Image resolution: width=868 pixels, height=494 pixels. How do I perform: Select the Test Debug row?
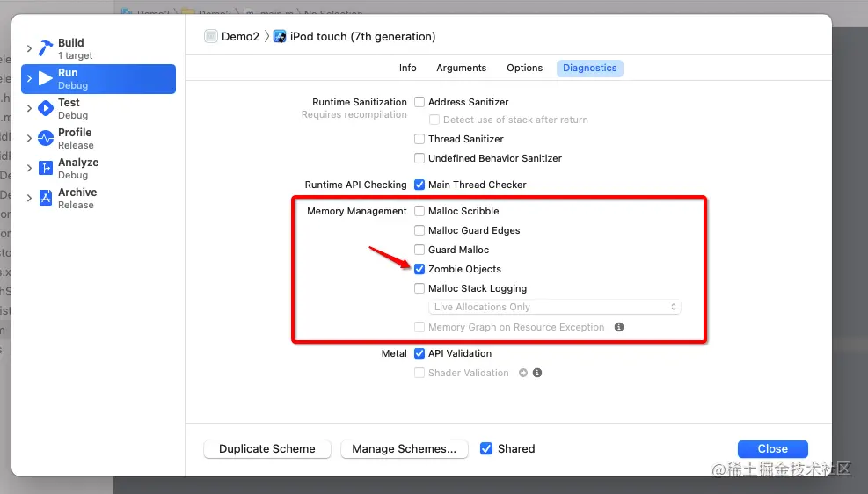coord(98,108)
